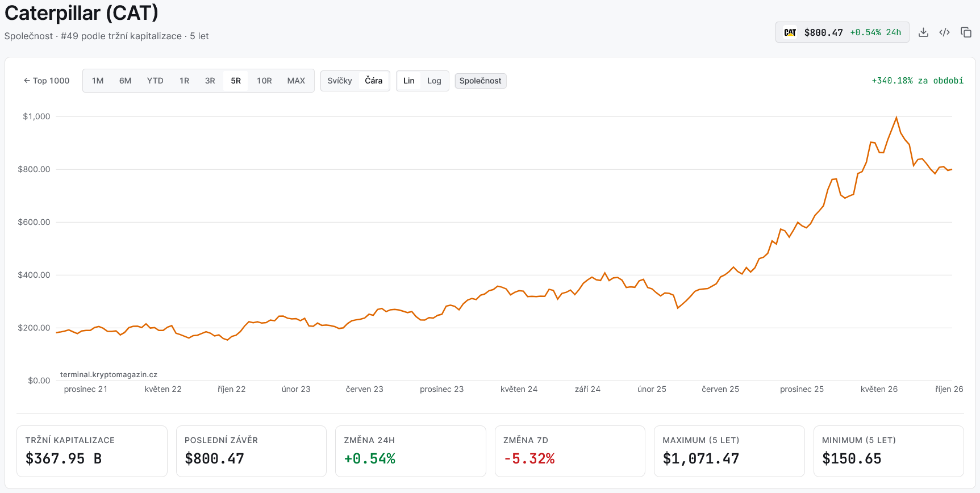Switch to YTD time range
Screen dimensions: 980x493
(155, 81)
